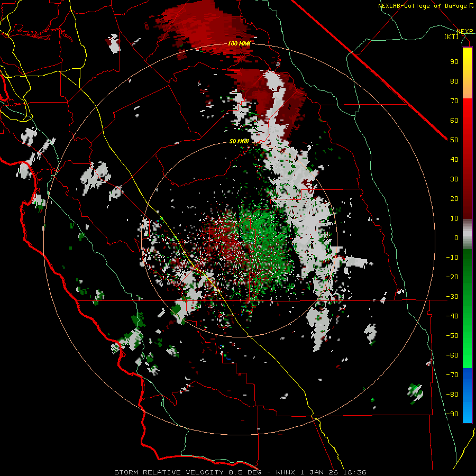Click the [KT] units label
Image resolution: width=476 pixels, height=476 pixels.
452,36
